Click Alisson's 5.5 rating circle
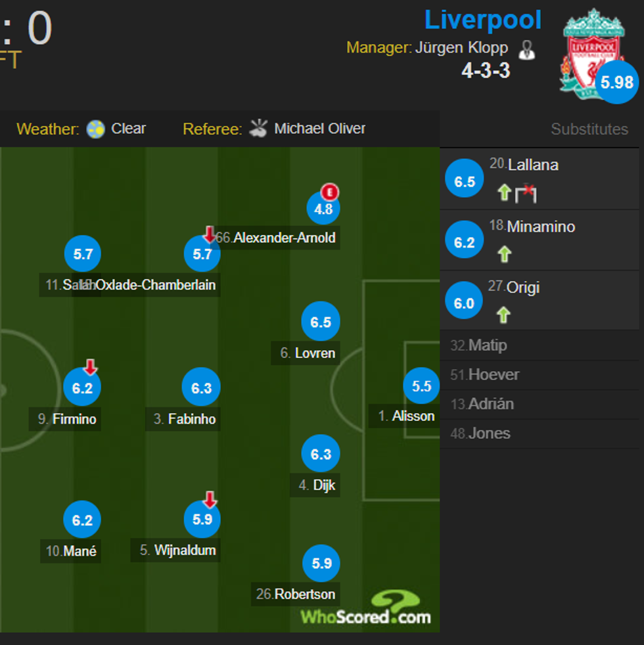The width and height of the screenshot is (644, 645). [x=421, y=386]
